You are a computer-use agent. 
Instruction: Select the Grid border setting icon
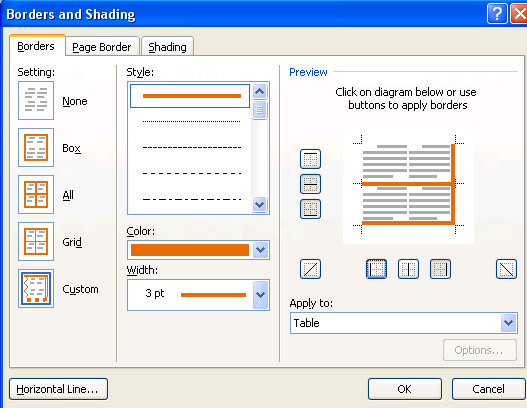(36, 242)
